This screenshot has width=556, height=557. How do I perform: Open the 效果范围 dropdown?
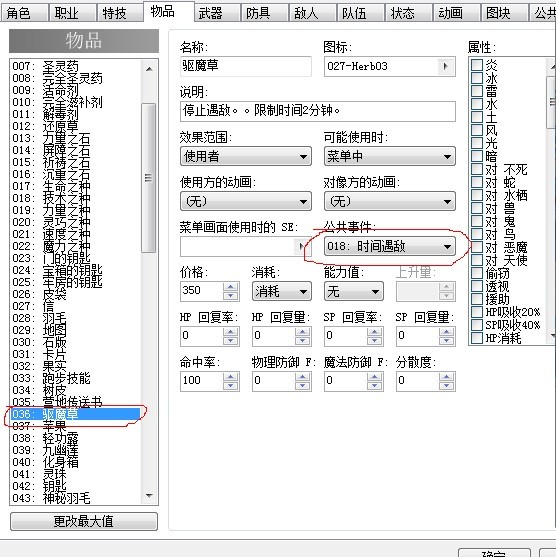pyautogui.click(x=246, y=156)
